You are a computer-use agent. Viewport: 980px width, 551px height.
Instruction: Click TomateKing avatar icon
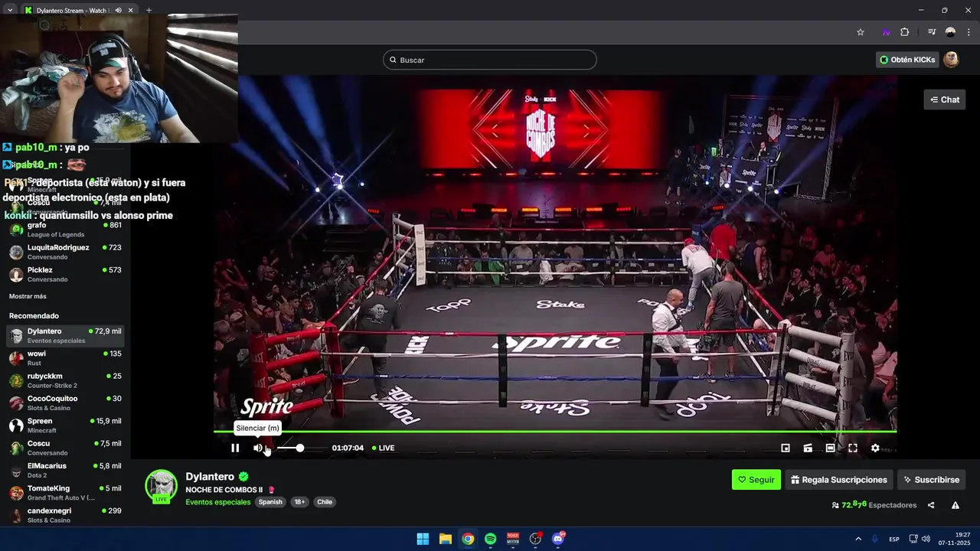coord(16,493)
